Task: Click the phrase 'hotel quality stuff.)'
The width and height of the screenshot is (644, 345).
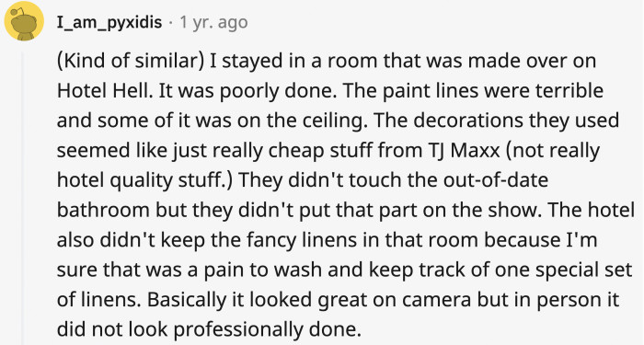Action: point(144,180)
